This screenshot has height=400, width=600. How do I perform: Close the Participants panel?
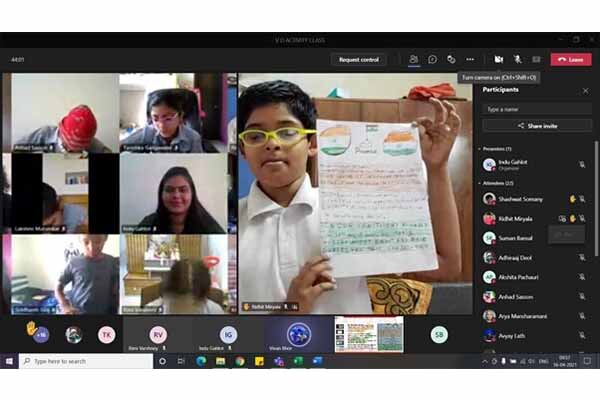tap(585, 91)
